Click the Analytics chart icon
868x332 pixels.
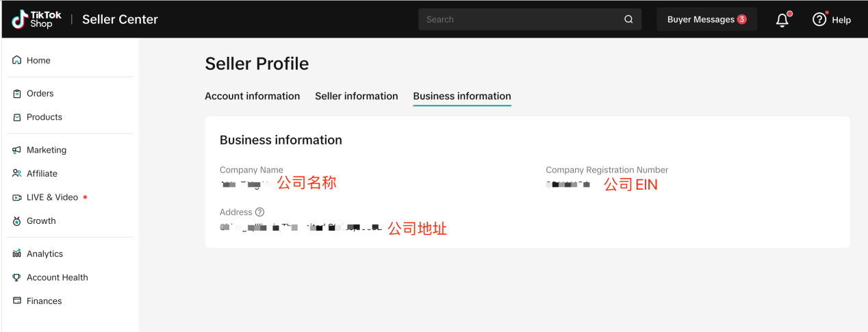[17, 254]
